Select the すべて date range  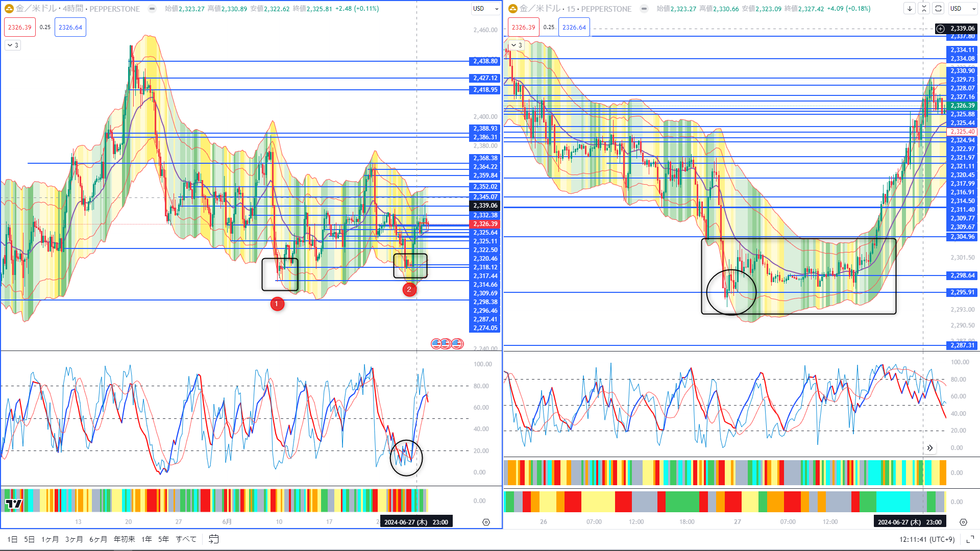(x=186, y=539)
